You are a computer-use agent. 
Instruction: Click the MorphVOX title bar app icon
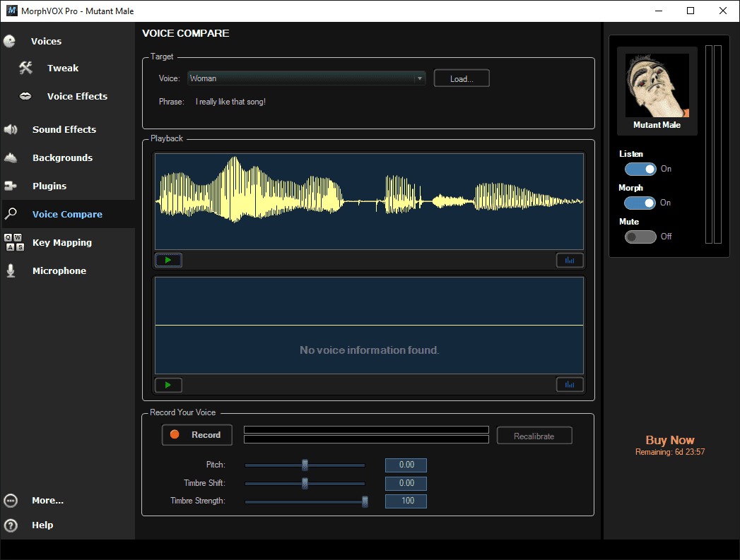pyautogui.click(x=12, y=11)
